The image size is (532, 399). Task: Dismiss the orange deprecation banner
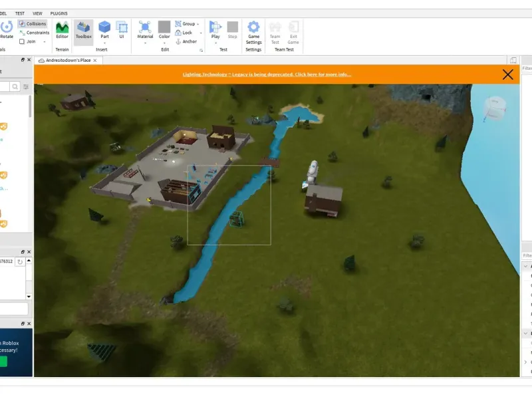[x=507, y=74]
